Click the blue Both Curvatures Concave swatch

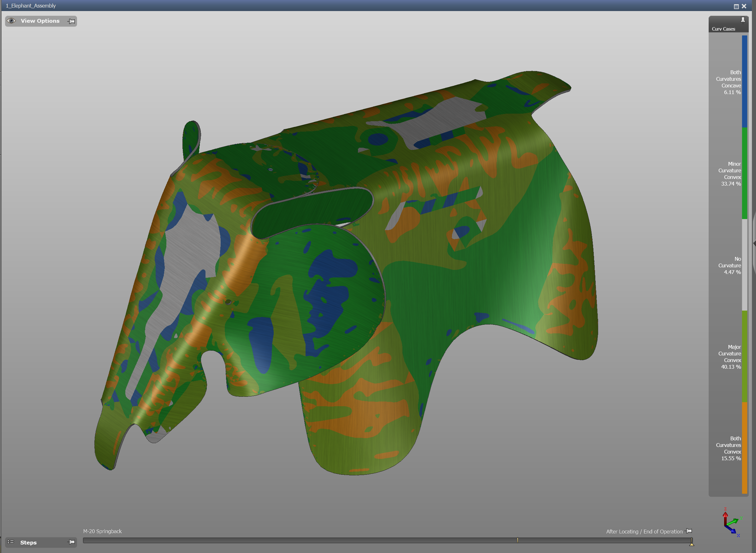coord(744,82)
